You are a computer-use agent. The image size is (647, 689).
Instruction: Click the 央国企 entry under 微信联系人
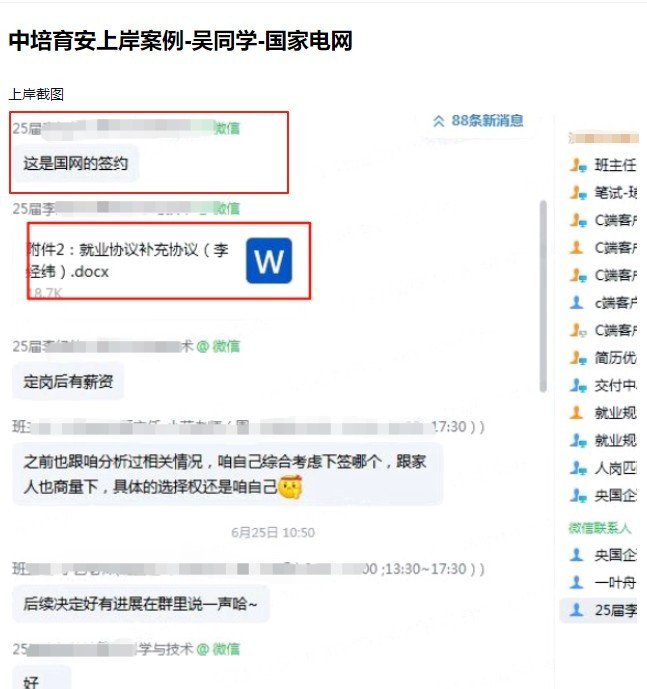click(603, 555)
